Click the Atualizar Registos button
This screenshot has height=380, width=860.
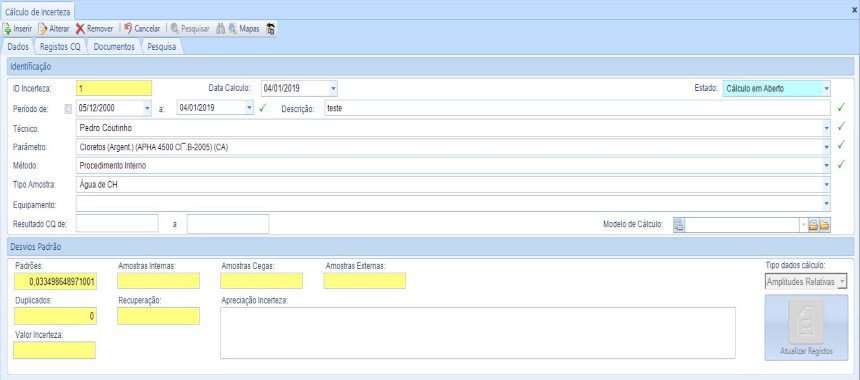tap(806, 328)
